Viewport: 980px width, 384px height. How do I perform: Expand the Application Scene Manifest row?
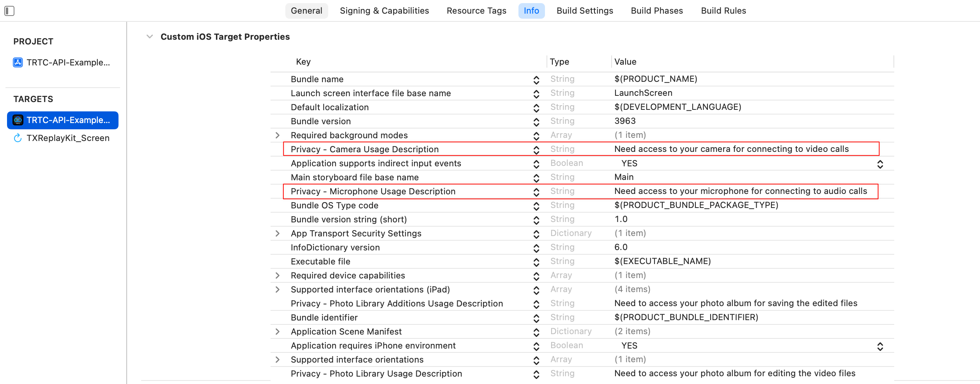tap(278, 331)
